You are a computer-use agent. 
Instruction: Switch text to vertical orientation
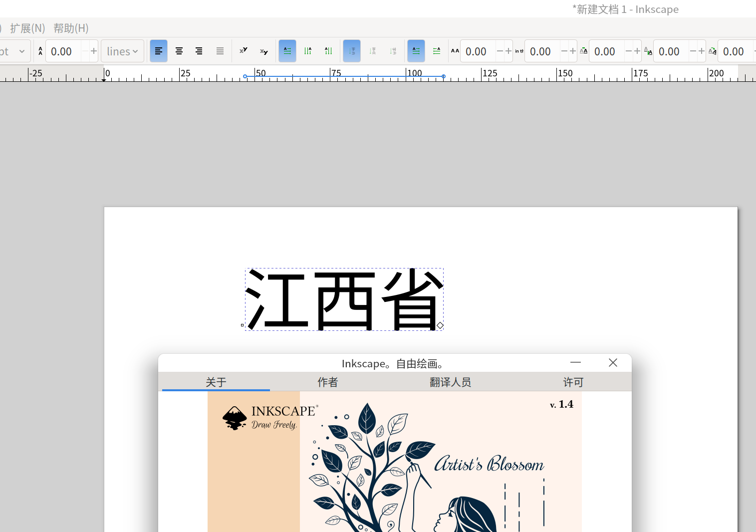coord(308,51)
